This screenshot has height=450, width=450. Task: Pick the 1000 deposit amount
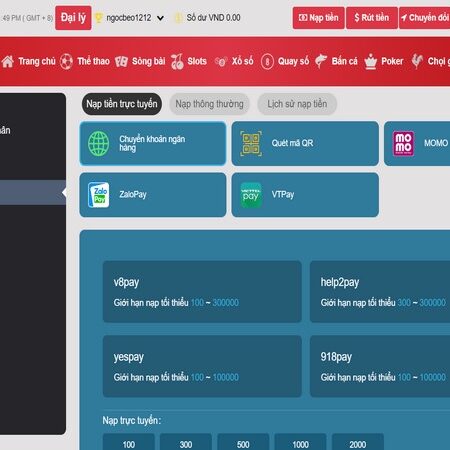point(300,442)
